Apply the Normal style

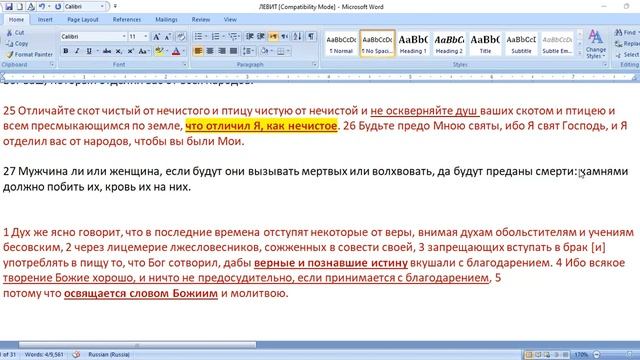(341, 43)
